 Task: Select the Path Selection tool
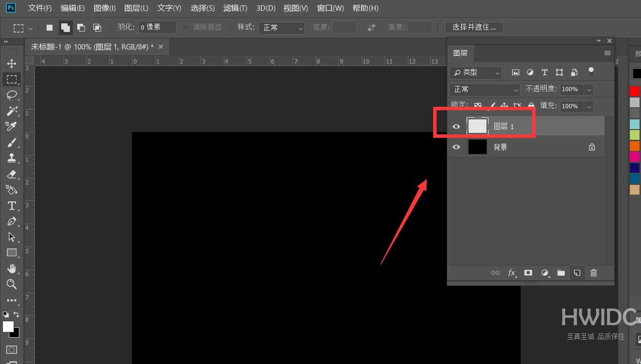12,237
